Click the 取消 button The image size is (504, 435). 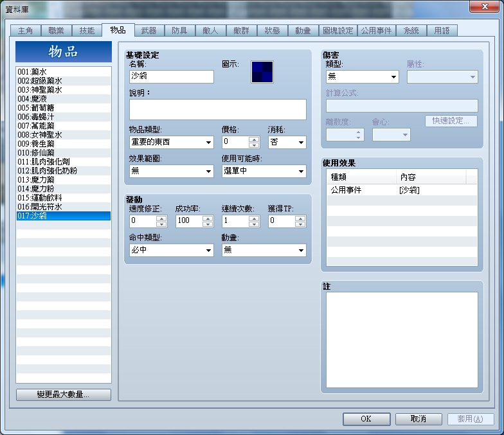coord(419,419)
